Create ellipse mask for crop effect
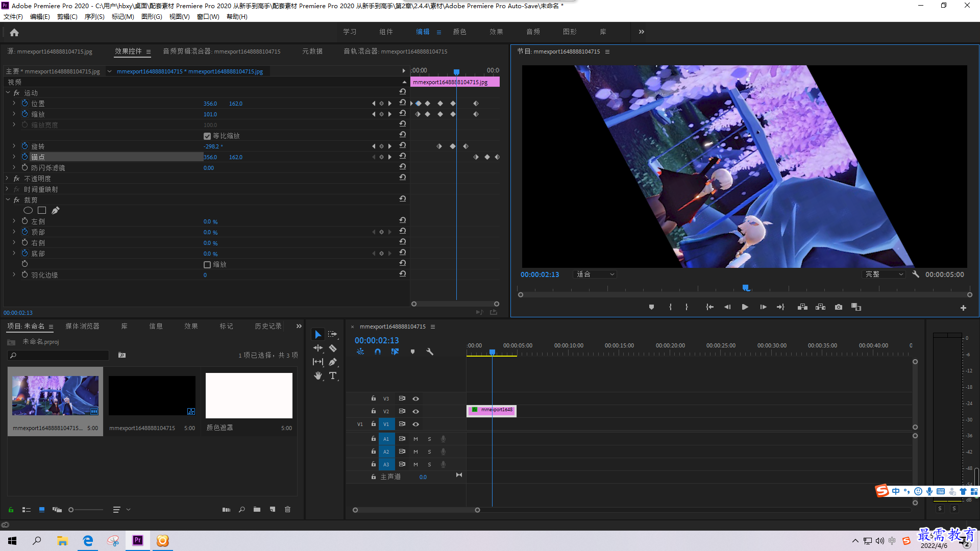 [x=28, y=210]
